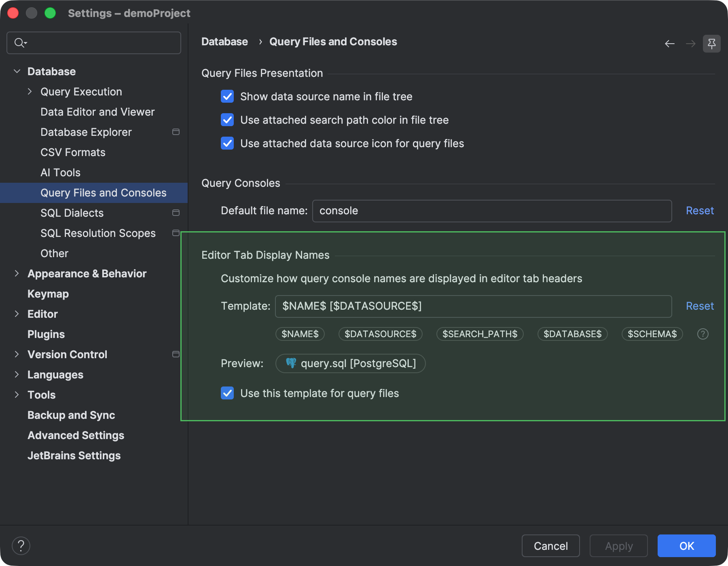The width and height of the screenshot is (728, 566).
Task: Expand Appearance & Behavior section
Action: click(17, 273)
